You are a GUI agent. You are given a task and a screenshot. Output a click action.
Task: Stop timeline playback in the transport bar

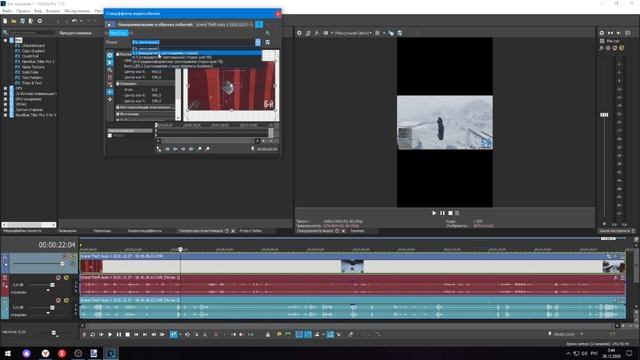tap(127, 334)
